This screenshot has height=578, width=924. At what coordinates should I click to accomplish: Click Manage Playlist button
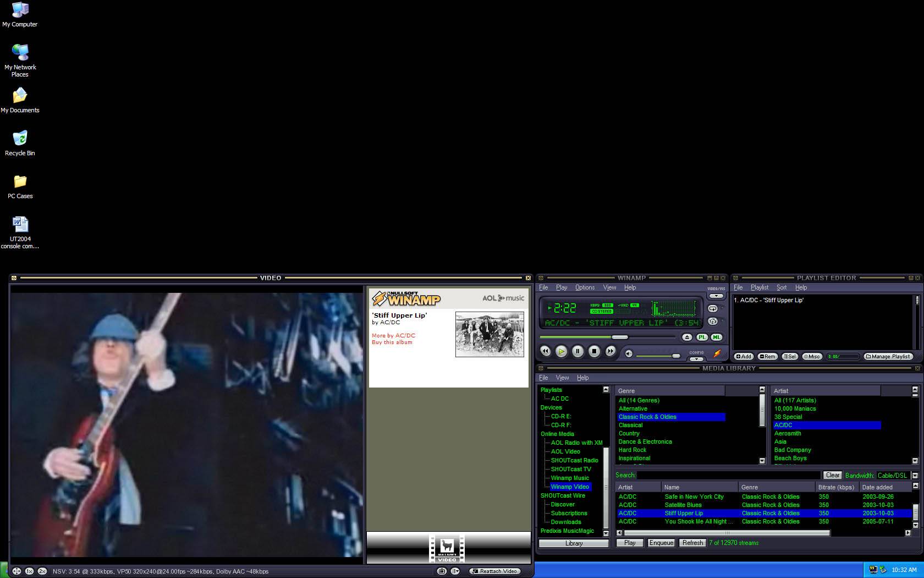888,356
